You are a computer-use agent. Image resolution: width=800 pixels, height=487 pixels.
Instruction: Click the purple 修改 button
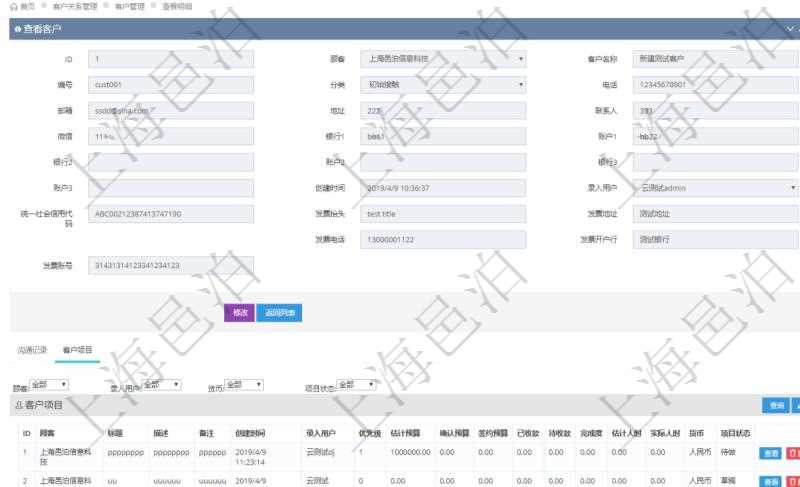click(239, 313)
